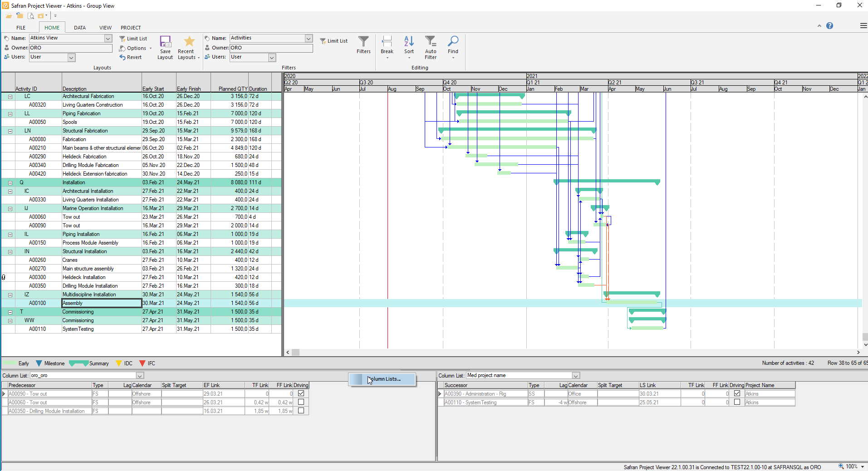Click the Project Name column header in successors

click(770, 385)
